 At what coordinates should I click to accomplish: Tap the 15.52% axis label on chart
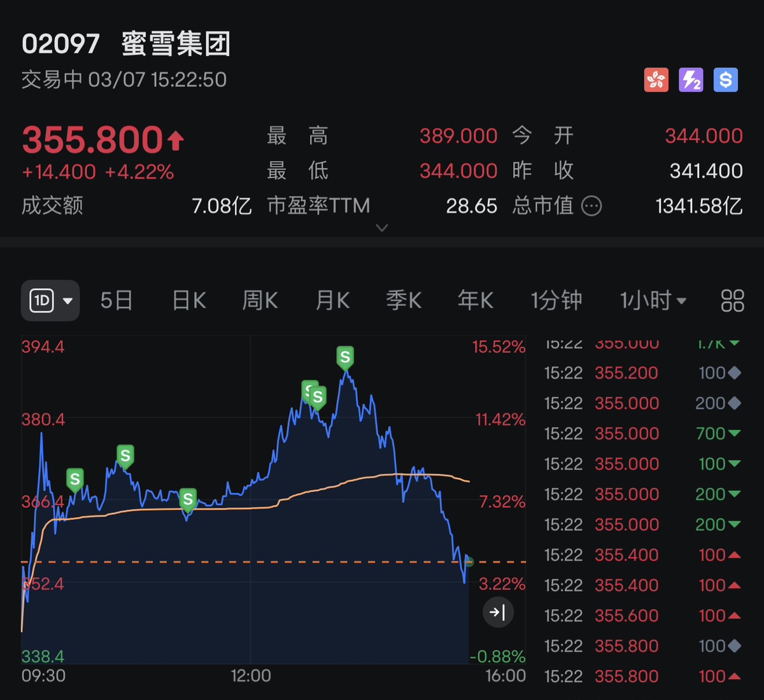tap(499, 347)
